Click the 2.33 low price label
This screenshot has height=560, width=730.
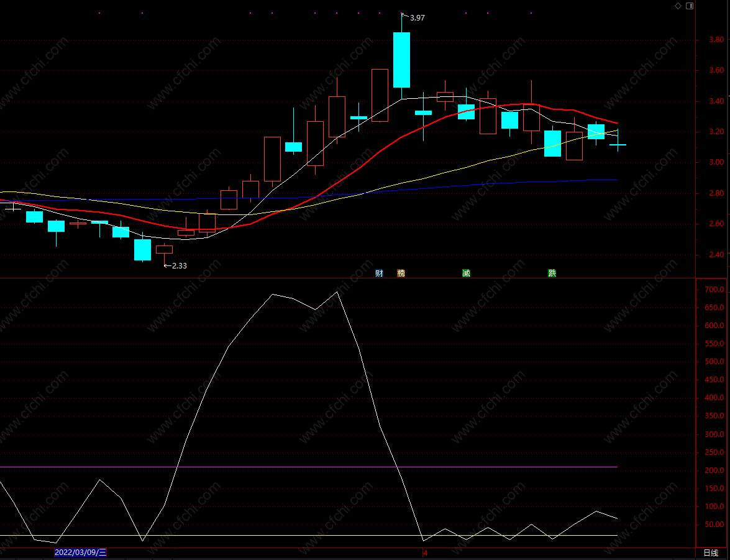[x=180, y=266]
